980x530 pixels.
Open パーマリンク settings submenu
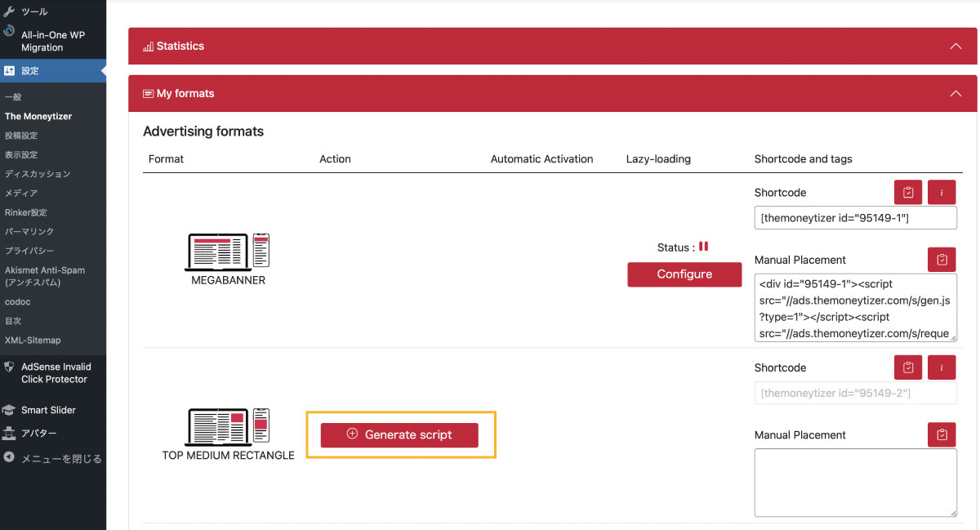coord(29,232)
